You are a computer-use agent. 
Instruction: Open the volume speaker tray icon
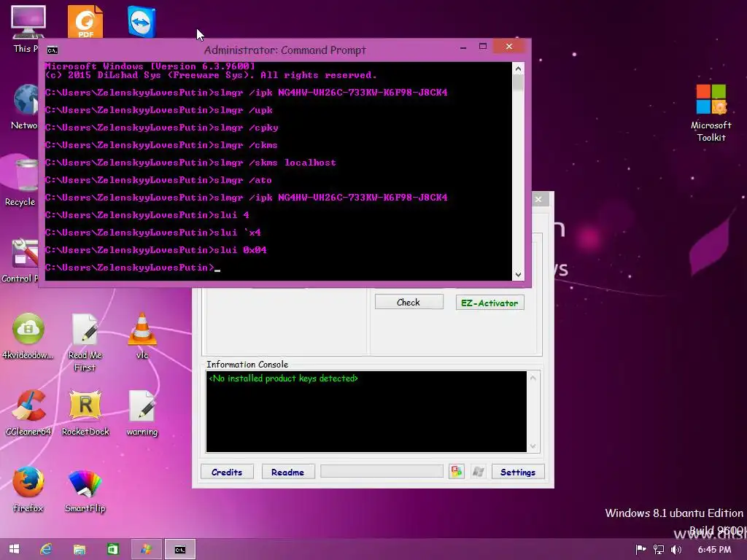(676, 550)
